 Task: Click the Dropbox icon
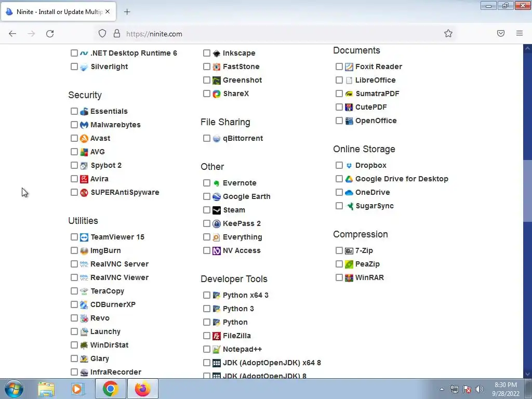(x=349, y=166)
